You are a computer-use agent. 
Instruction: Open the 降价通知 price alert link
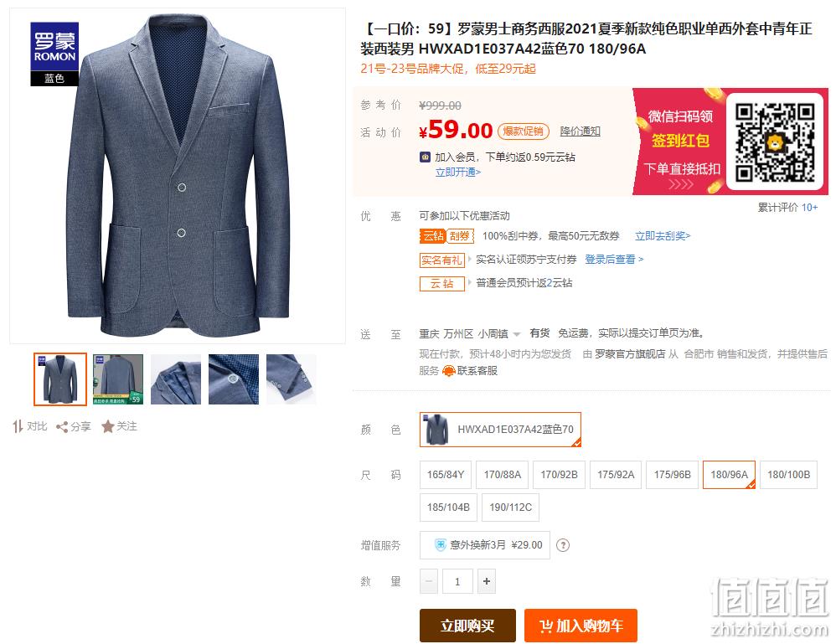(x=580, y=131)
